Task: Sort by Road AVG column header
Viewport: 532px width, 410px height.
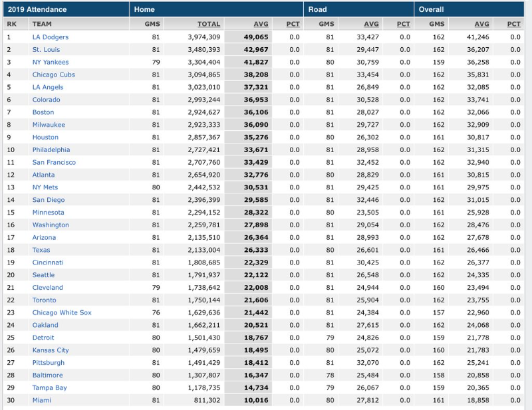Action: [x=371, y=24]
